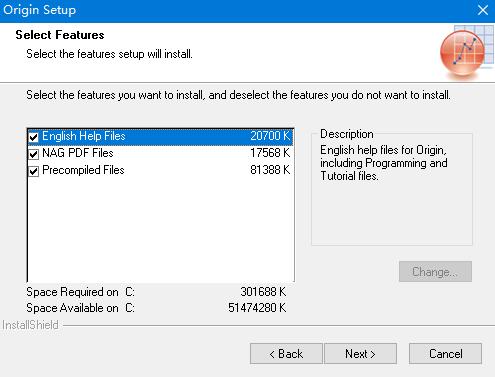495x377 pixels.
Task: Click the Origin graph logo icon
Action: [x=467, y=52]
